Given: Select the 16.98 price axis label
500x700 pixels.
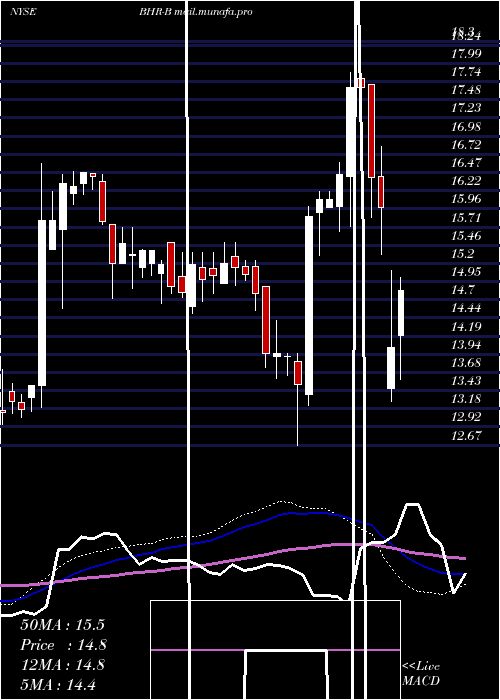Looking at the screenshot, I should pos(466,126).
